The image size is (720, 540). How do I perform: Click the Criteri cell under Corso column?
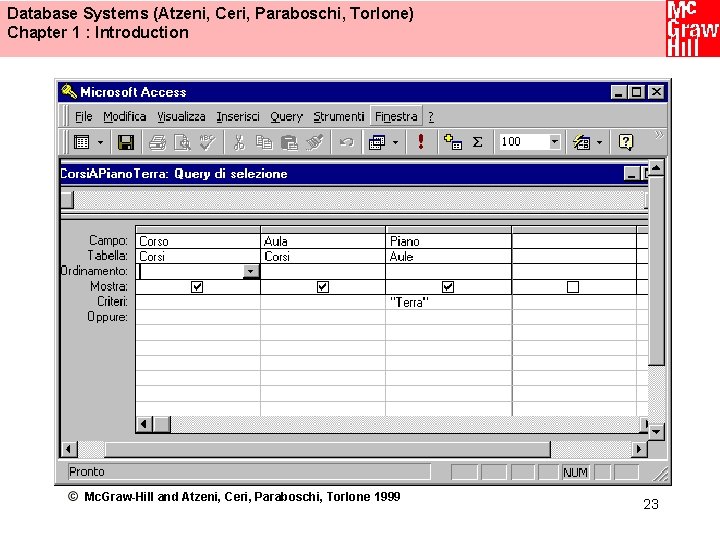tap(198, 302)
